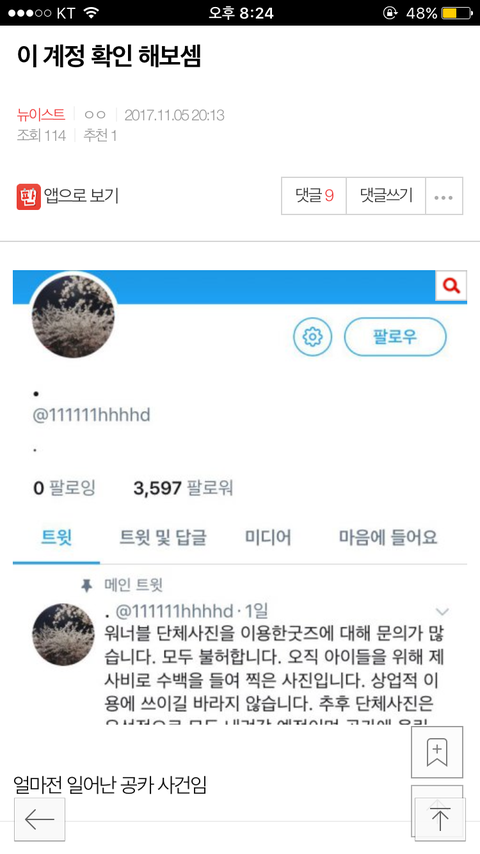Viewport: 480px width, 854px height.
Task: Open the three dots more options button
Action: pyautogui.click(x=443, y=196)
